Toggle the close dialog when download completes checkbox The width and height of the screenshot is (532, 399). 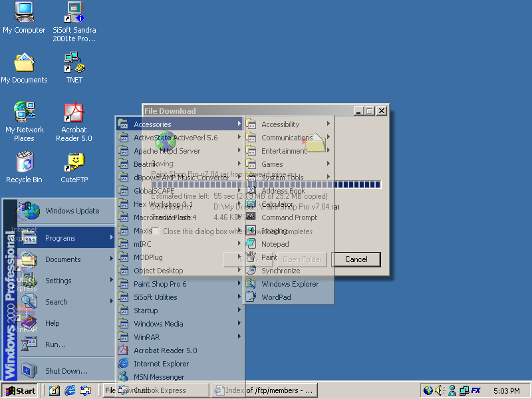[x=156, y=231]
